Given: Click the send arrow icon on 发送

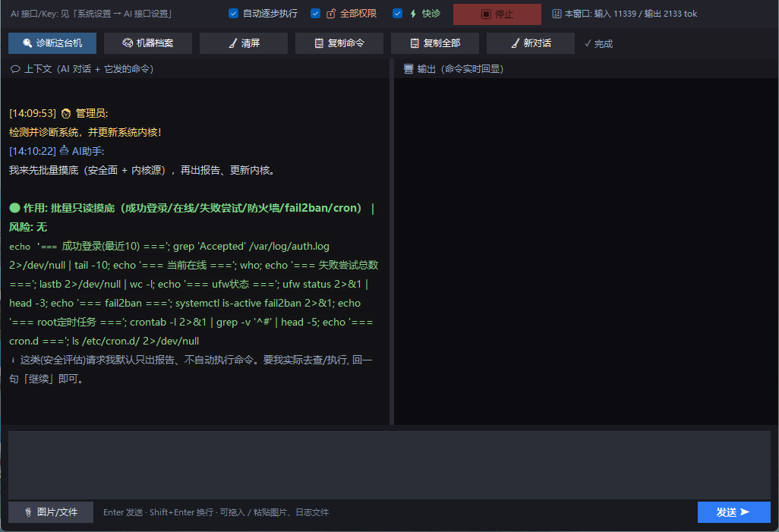Looking at the screenshot, I should click(x=745, y=512).
